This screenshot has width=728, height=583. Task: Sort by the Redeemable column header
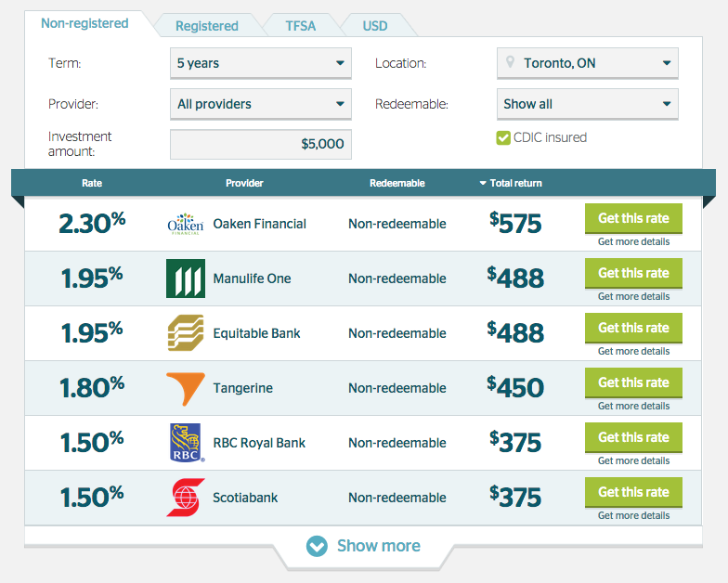tap(397, 184)
